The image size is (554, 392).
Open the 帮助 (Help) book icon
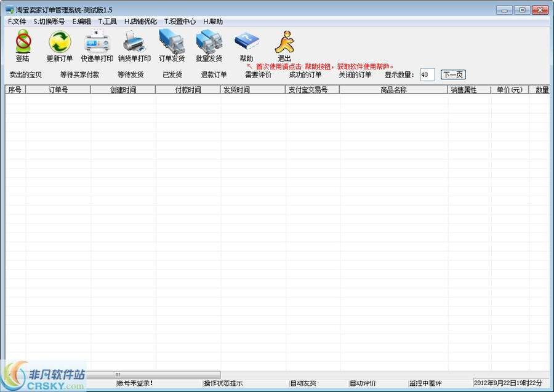click(x=246, y=46)
